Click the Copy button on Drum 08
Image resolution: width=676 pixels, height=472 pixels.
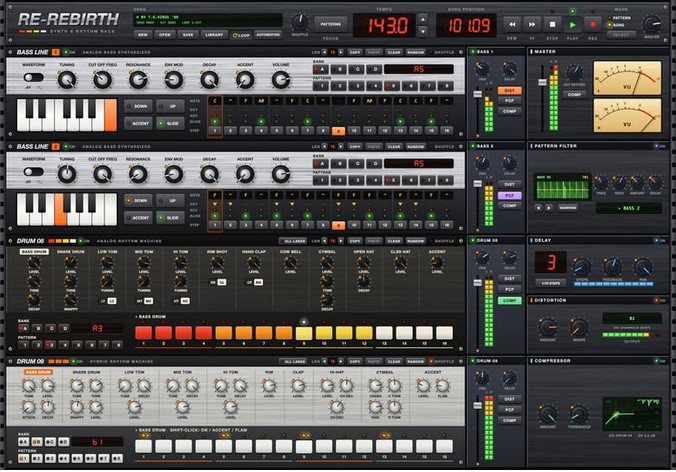pyautogui.click(x=355, y=241)
